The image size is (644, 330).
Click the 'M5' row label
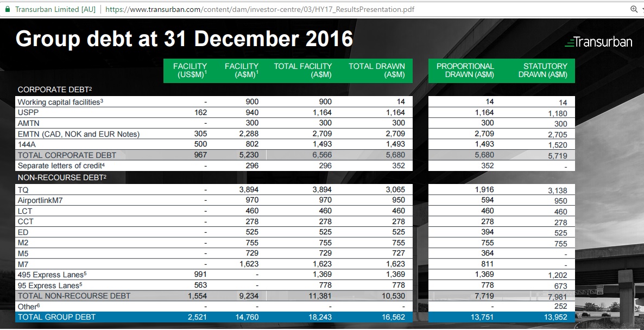coord(23,253)
